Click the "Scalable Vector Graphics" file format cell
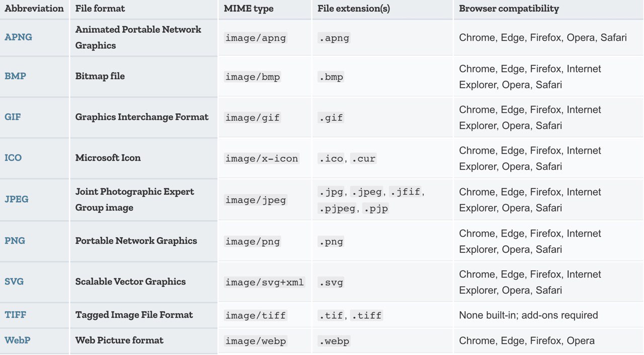Image resolution: width=644 pixels, height=355 pixels. (130, 281)
